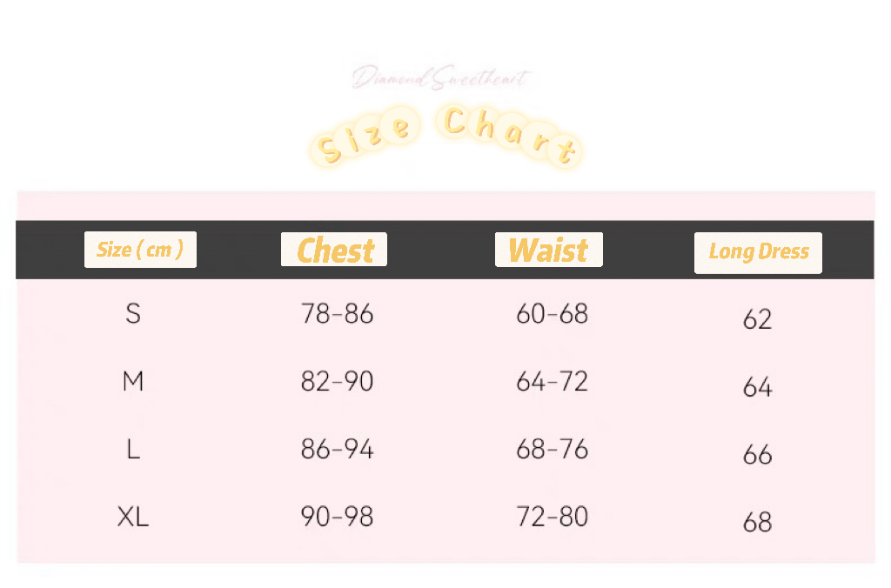Click the Diamond Sweetheart logo text
Image resolution: width=891 pixels, height=588 pixels.
(x=441, y=79)
